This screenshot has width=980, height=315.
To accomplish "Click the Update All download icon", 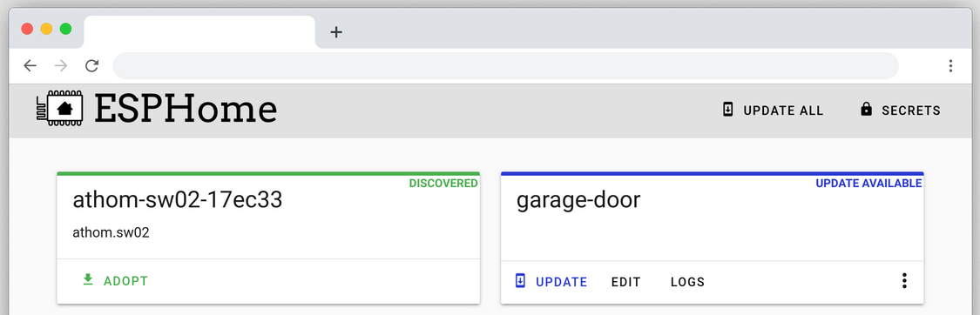I will [x=727, y=110].
